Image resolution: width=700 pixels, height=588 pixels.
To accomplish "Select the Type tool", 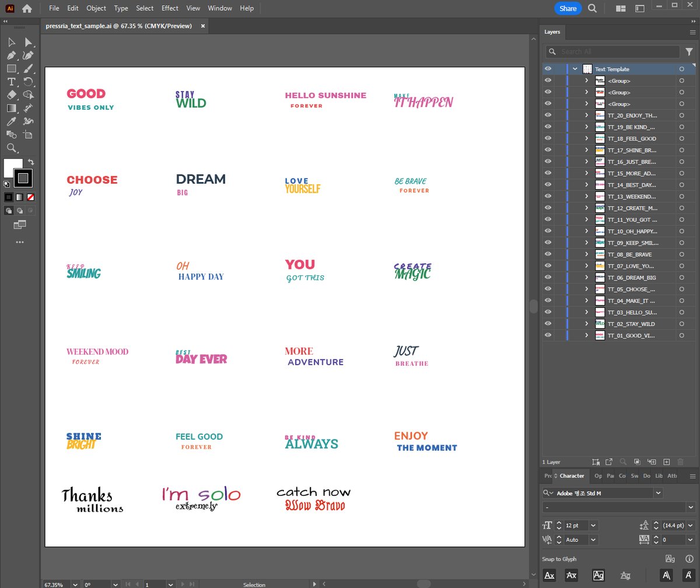I will point(11,82).
